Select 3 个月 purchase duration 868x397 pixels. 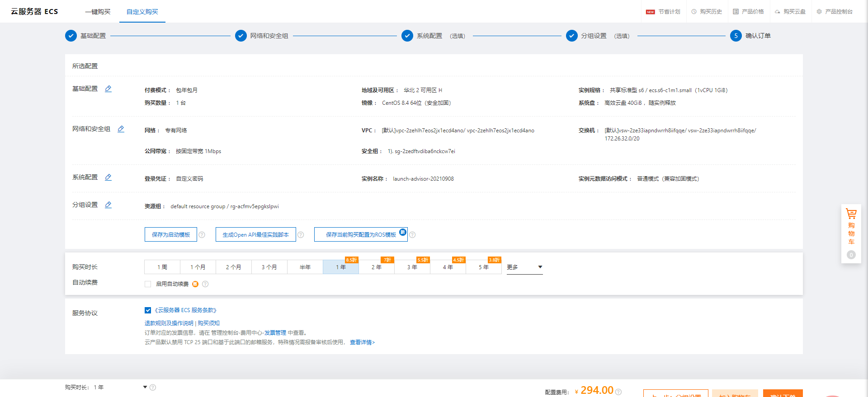[x=269, y=267]
